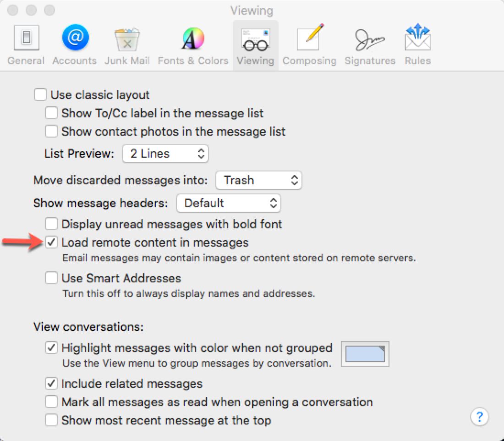Open the General preferences icon
Screen dimensions: 504x441
(26, 39)
